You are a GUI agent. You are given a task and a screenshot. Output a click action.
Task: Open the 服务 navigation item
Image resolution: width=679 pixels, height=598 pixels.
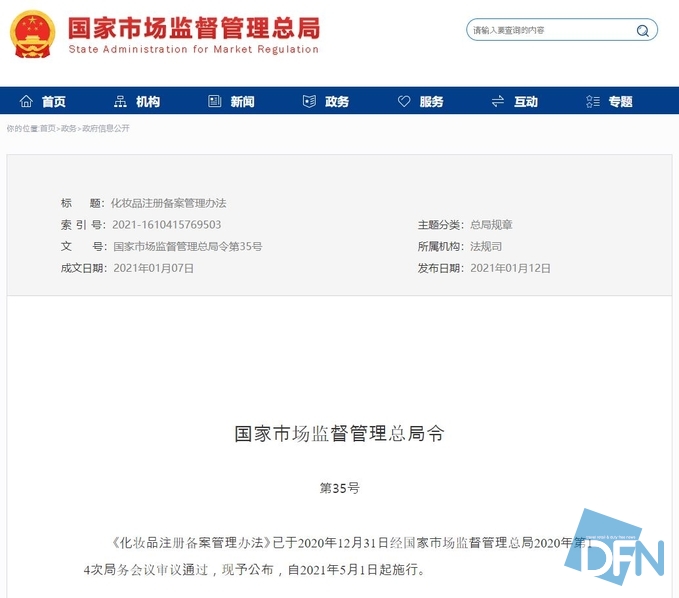[x=431, y=102]
